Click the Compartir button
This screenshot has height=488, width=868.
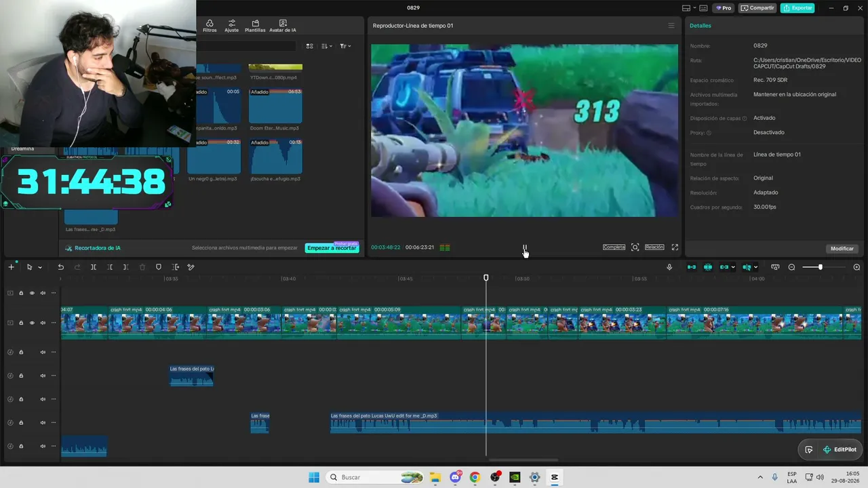coord(757,8)
